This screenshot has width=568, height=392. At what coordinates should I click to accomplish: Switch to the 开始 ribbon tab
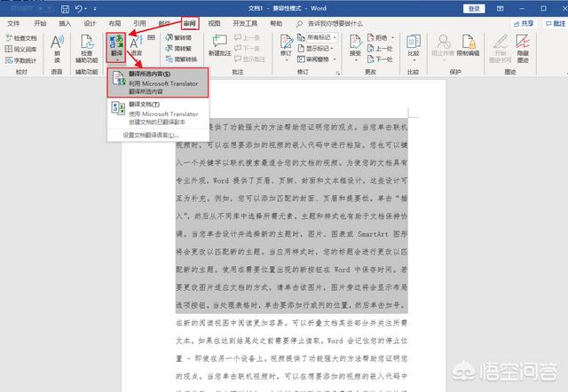coord(40,24)
